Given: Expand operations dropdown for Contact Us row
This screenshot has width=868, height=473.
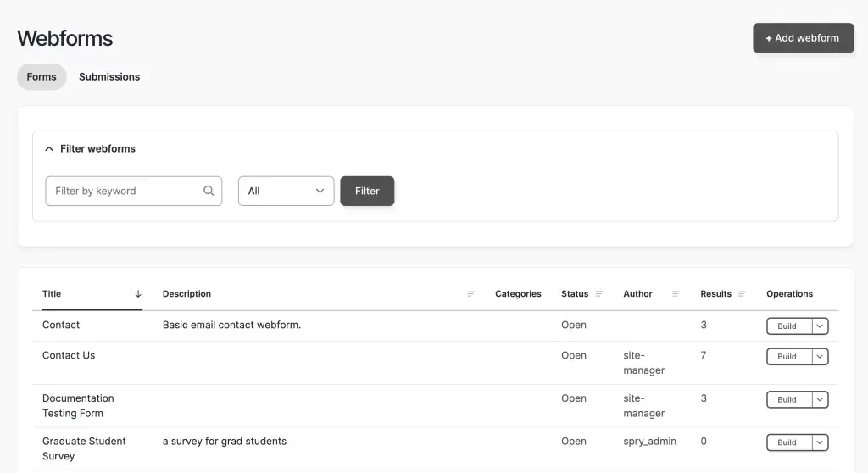Looking at the screenshot, I should (x=820, y=357).
